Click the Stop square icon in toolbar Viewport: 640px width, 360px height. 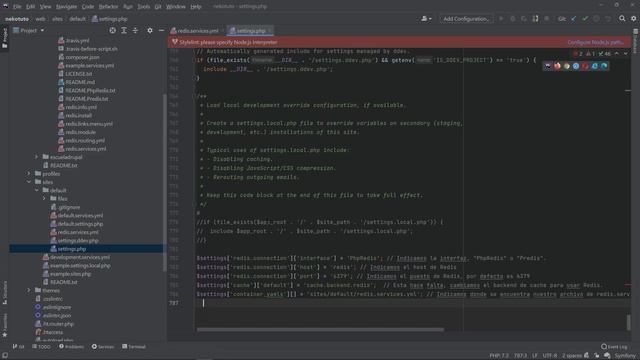point(547,19)
